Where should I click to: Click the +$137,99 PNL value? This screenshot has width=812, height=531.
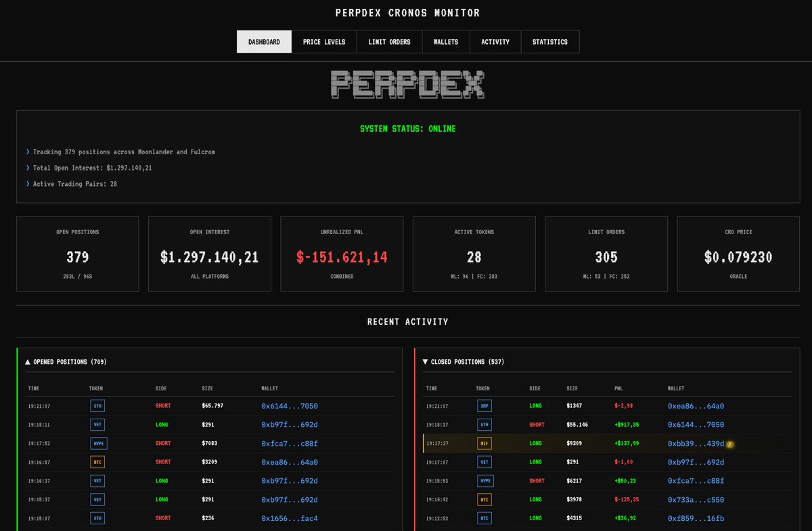627,444
